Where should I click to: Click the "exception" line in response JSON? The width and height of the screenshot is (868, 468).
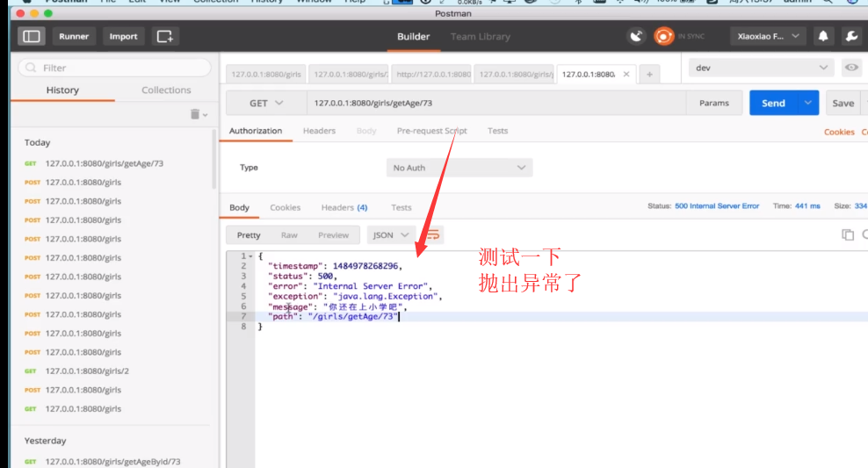(x=355, y=296)
